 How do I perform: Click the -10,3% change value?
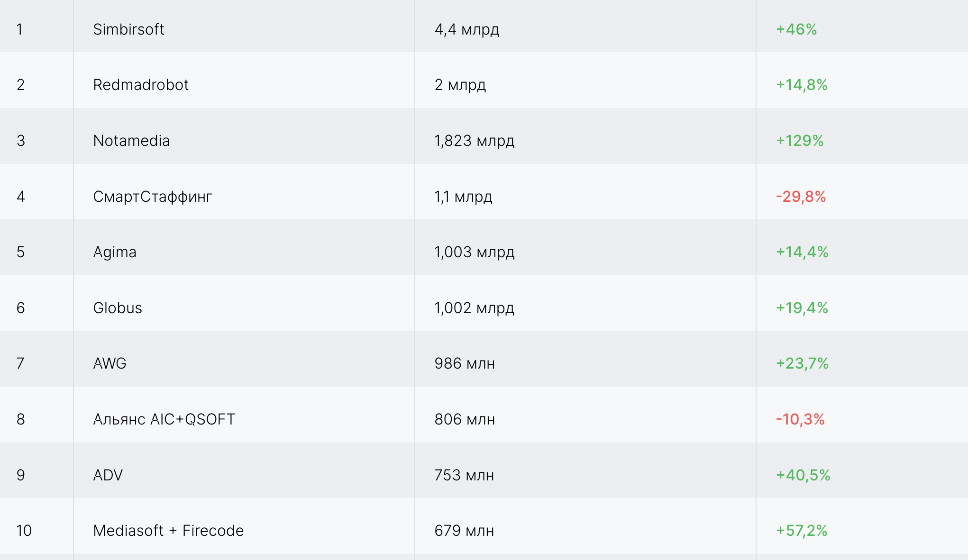(800, 419)
